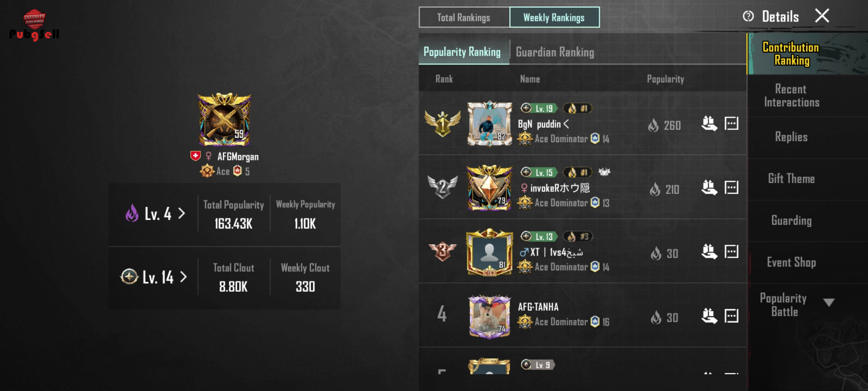The image size is (868, 391).
Task: Open the Gift Theme section
Action: coord(791,178)
